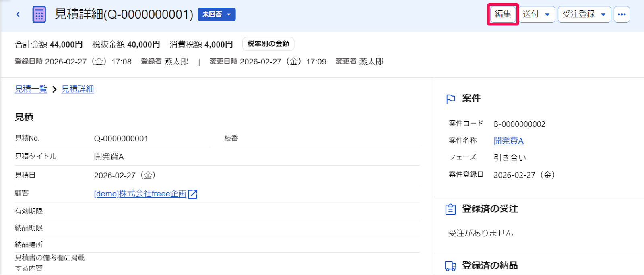This screenshot has height=275, width=644.
Task: Open the 見積一覧 breadcrumb link
Action: [x=31, y=89]
